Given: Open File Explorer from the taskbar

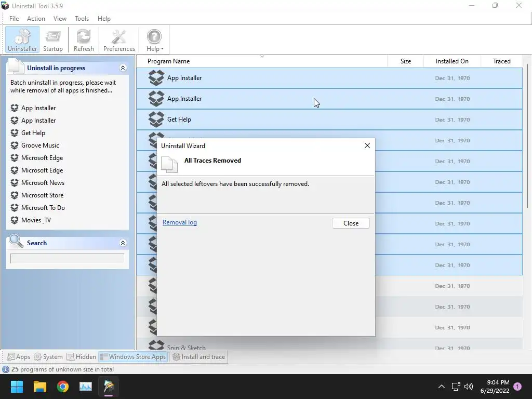Looking at the screenshot, I should click(x=39, y=387).
